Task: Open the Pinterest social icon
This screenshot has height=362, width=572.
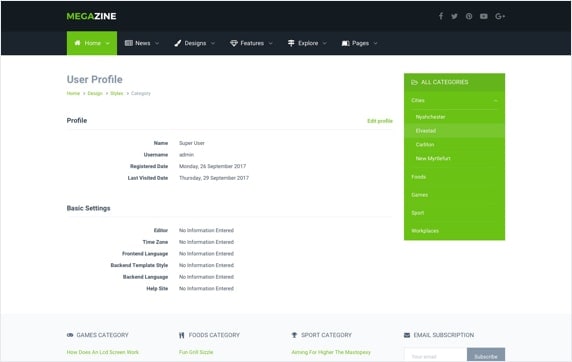Action: (x=469, y=16)
